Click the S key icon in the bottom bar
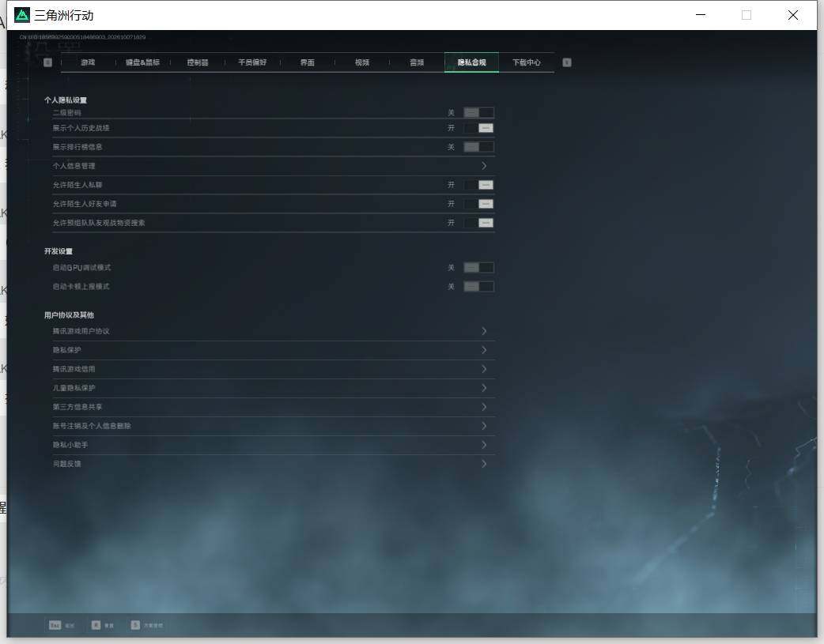This screenshot has width=824, height=644. tap(135, 625)
